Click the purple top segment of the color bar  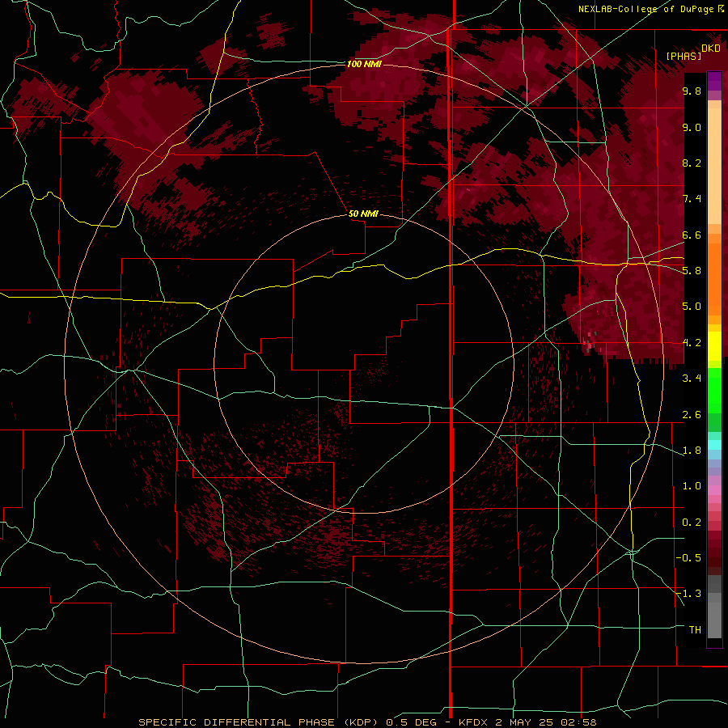pos(714,81)
